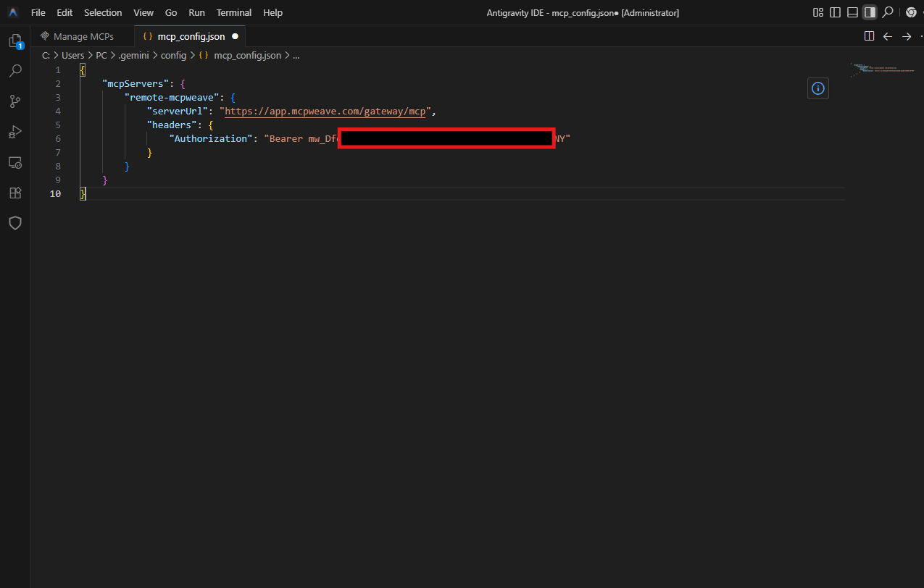Open the Help menu
This screenshot has height=588, width=924.
point(273,12)
